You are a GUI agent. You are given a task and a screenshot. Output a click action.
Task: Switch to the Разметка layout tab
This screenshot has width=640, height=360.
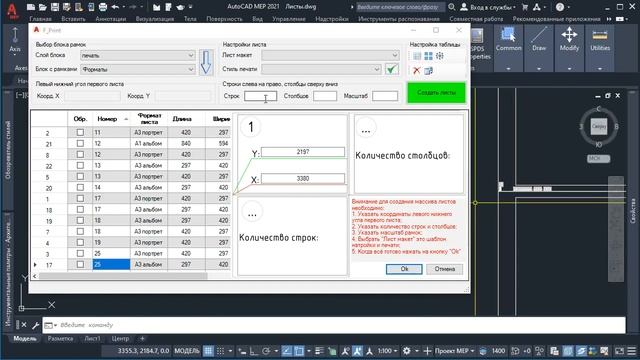point(60,338)
